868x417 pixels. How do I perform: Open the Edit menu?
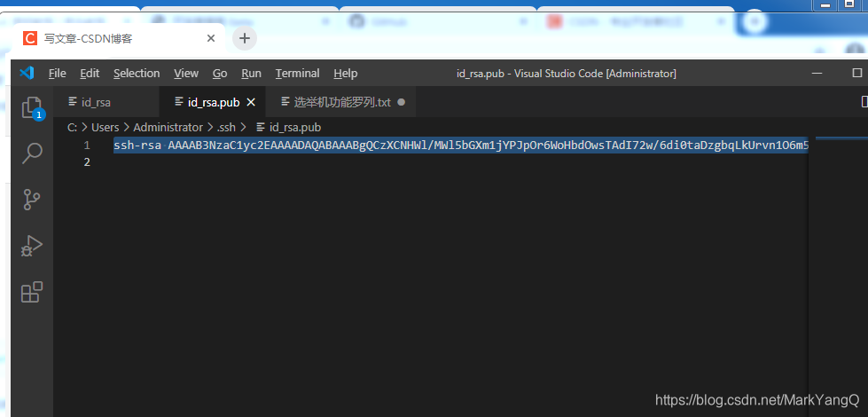[90, 73]
